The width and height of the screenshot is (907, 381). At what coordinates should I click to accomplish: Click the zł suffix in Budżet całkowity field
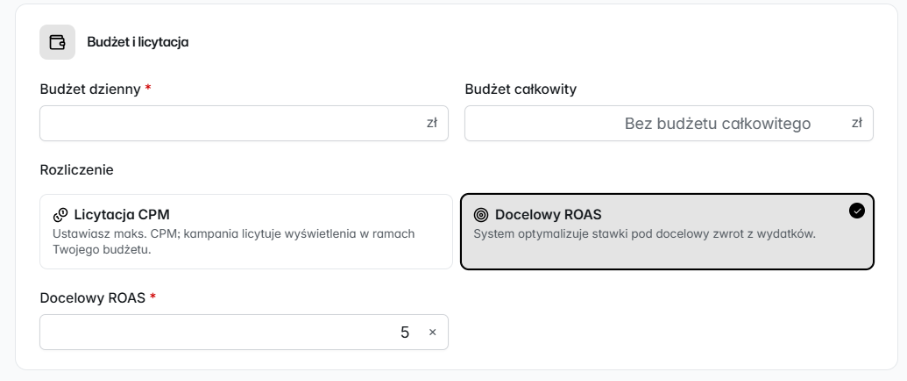pos(857,123)
